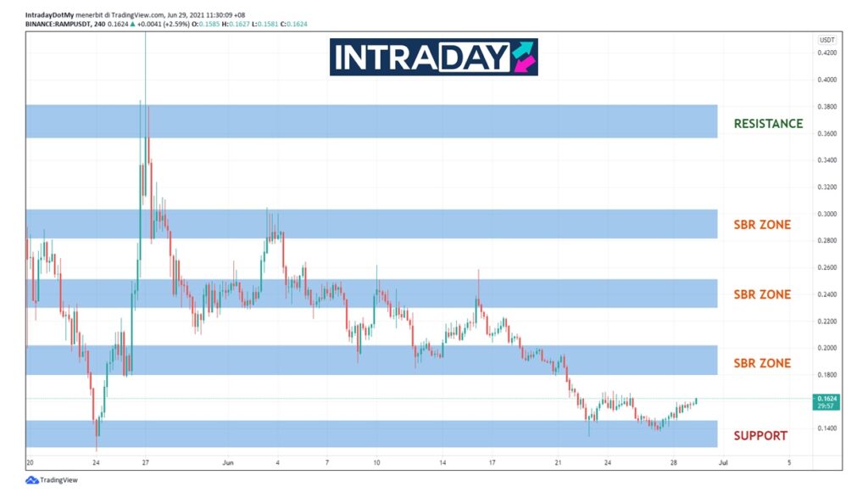Click the blue resistance band near 0.3600–0.3800
This screenshot has height=498, width=868.
371,121
